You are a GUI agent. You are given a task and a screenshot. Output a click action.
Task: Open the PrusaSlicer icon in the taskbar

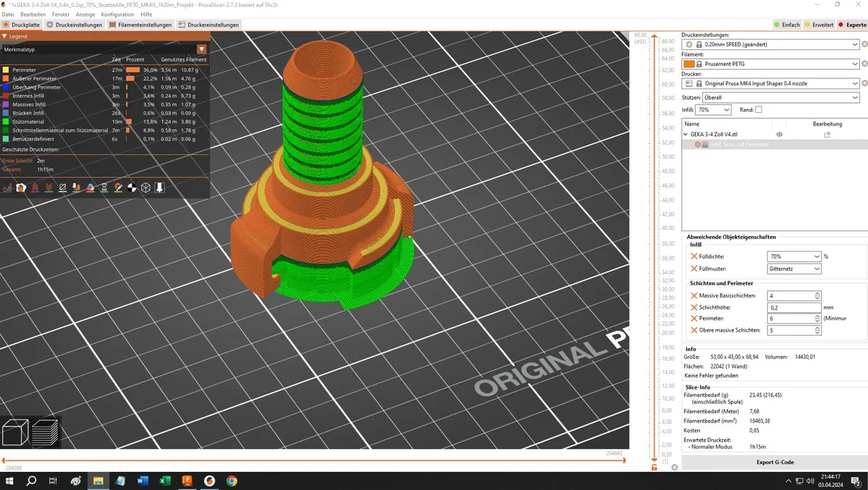point(209,481)
